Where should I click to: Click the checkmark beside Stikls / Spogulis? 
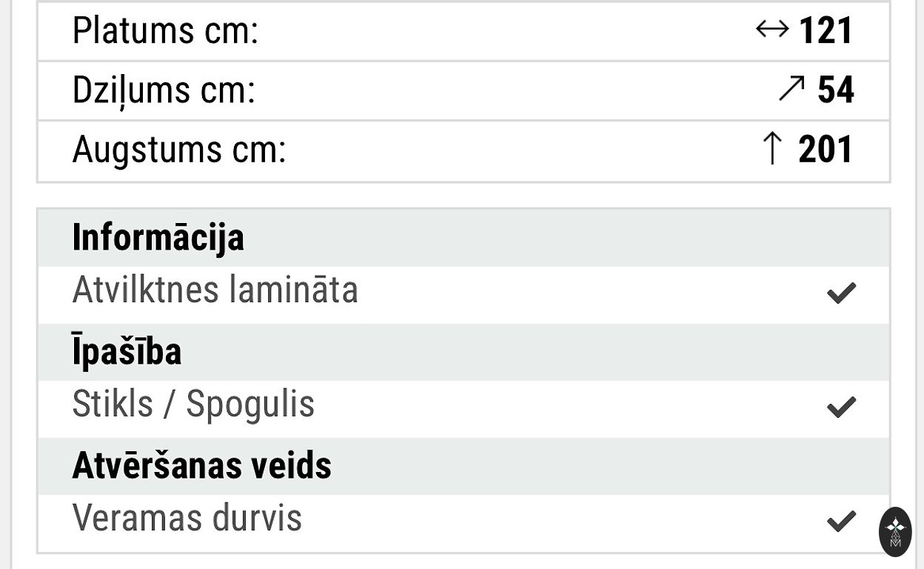841,407
